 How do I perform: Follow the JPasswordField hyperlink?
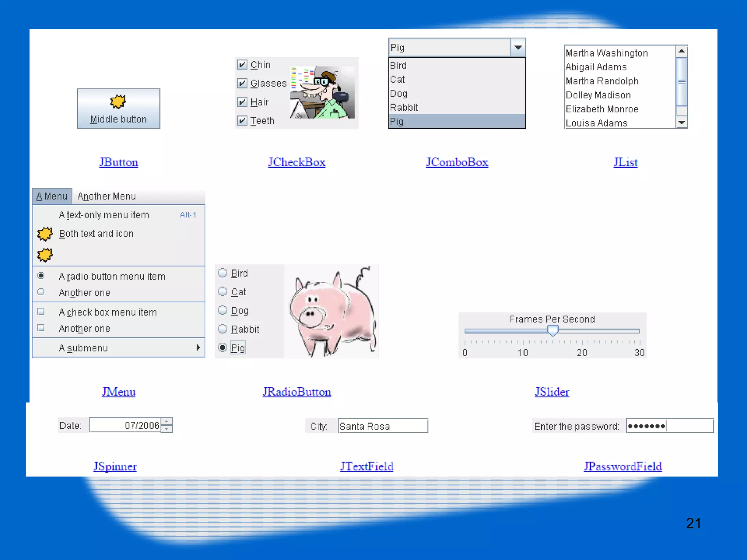pos(622,466)
